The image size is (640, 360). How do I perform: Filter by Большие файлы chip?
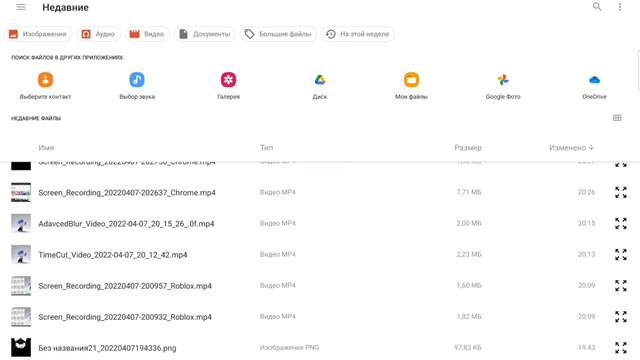(278, 34)
